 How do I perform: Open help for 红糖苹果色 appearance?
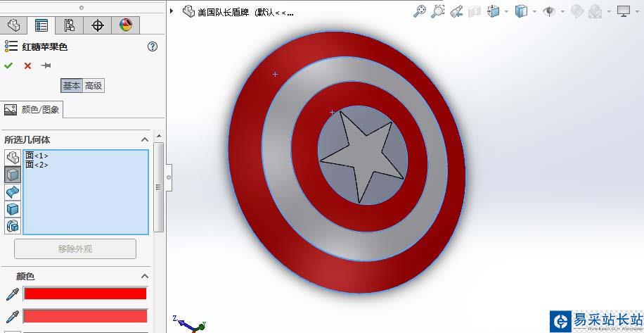153,46
